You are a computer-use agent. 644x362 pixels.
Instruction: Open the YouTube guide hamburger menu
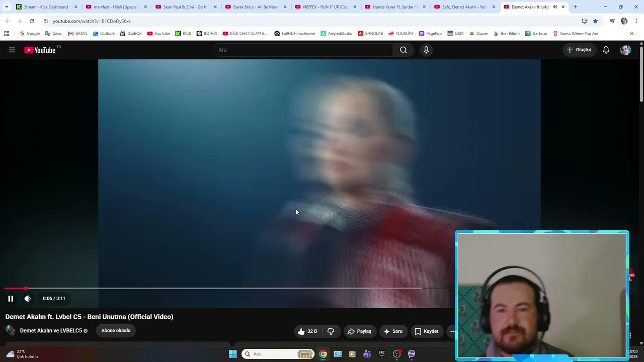click(x=12, y=50)
